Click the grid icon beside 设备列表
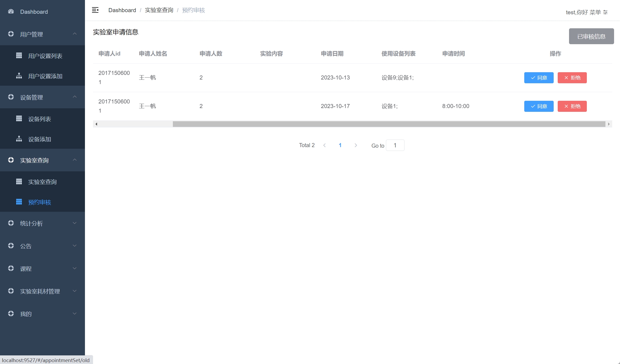The height and width of the screenshot is (364, 620). [x=19, y=119]
